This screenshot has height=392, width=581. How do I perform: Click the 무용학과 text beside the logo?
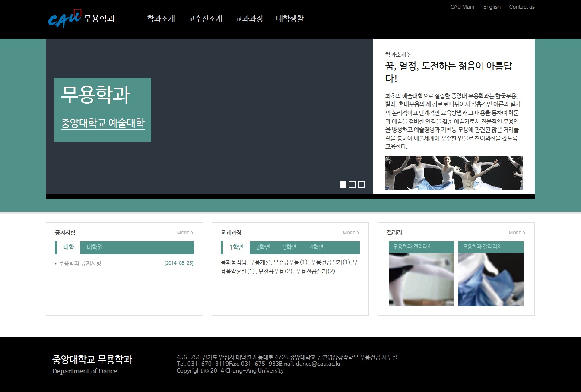pos(99,19)
